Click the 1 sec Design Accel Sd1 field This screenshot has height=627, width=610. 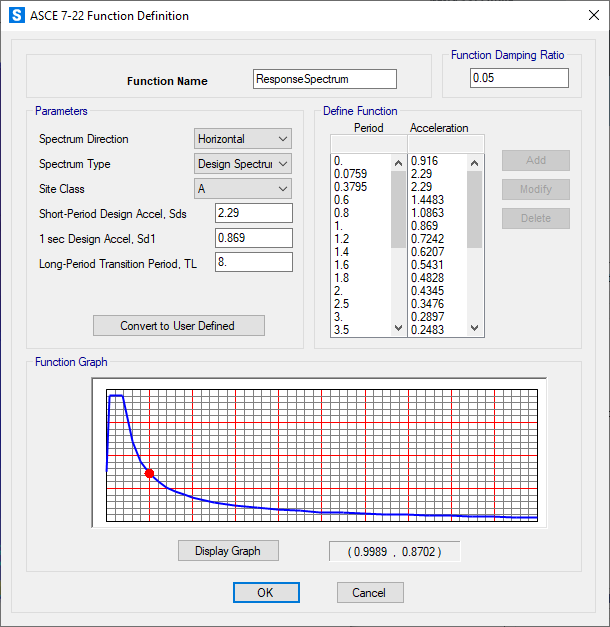(x=253, y=238)
